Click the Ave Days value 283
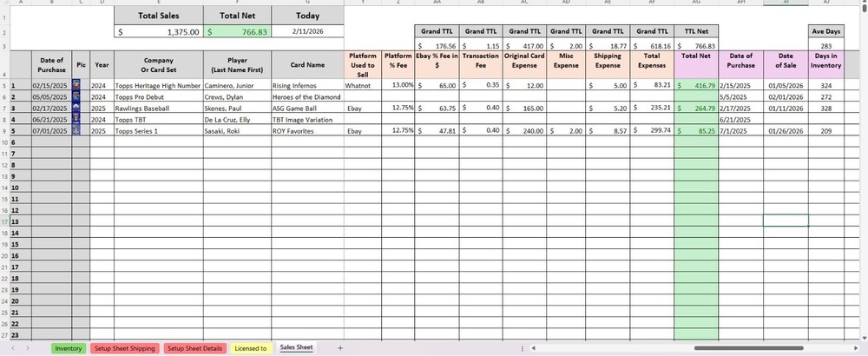Image resolution: width=868 pixels, height=356 pixels. pyautogui.click(x=826, y=46)
